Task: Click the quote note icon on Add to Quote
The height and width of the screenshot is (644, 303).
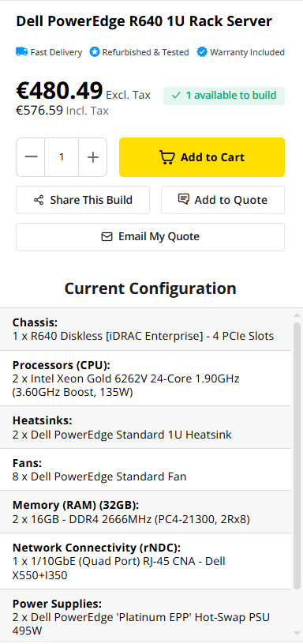Action: click(183, 200)
